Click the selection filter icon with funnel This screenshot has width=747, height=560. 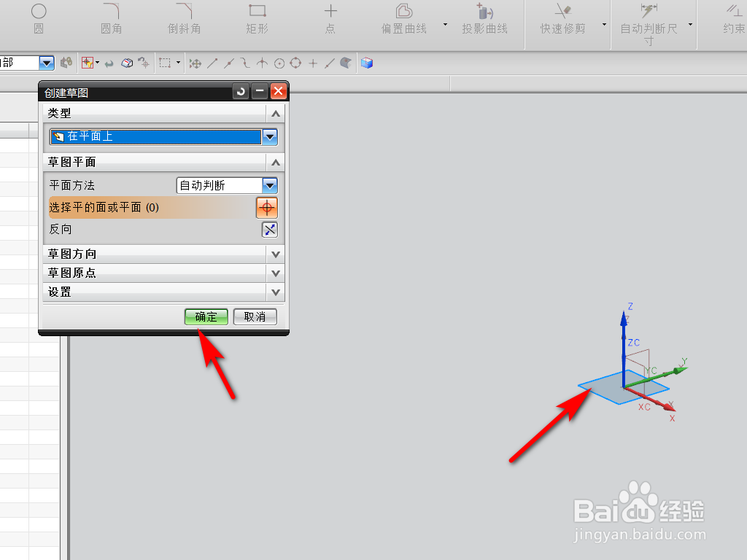pyautogui.click(x=88, y=63)
